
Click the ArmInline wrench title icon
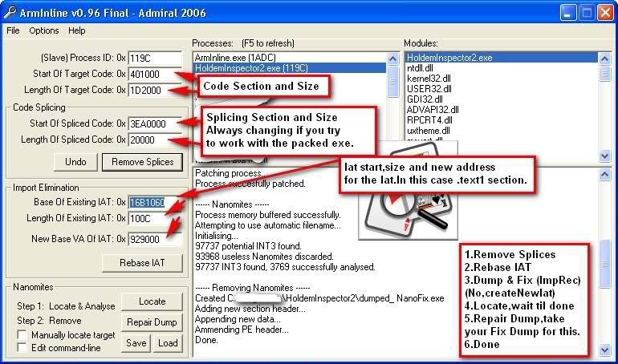[x=10, y=12]
